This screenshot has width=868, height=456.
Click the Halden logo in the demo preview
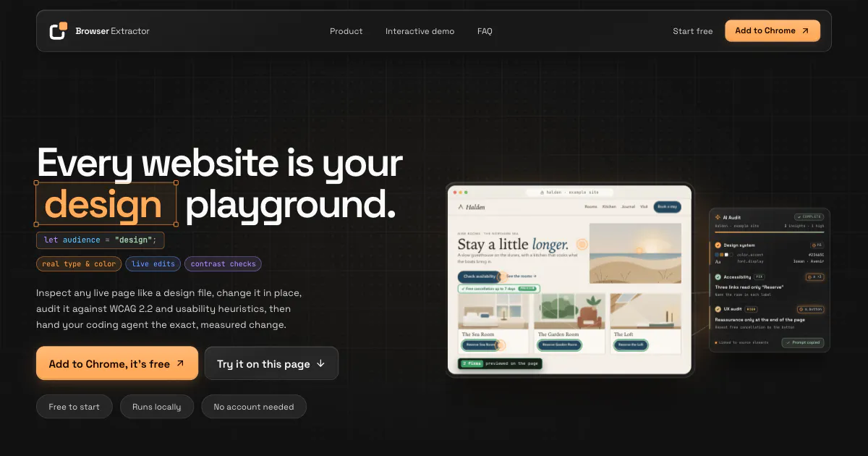[472, 207]
